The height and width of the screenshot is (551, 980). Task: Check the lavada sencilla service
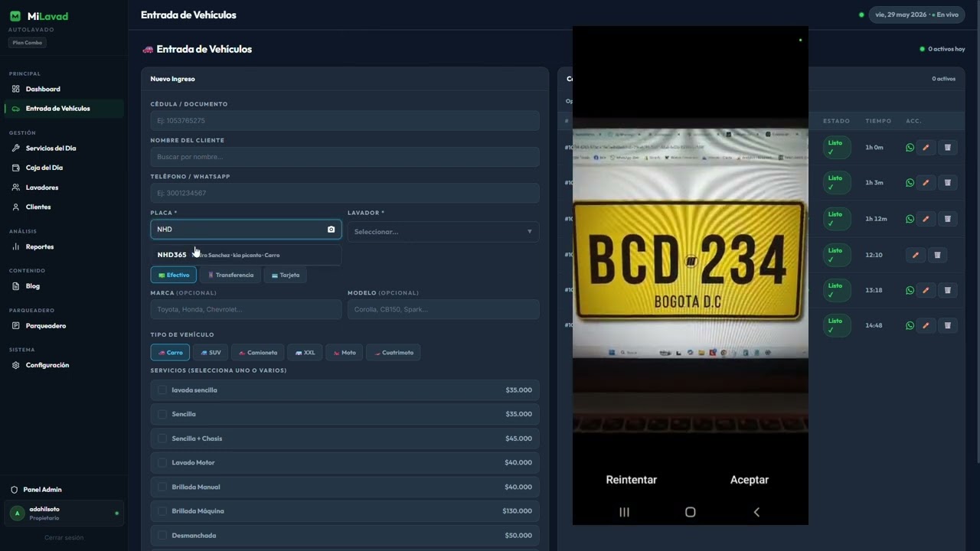coord(162,390)
